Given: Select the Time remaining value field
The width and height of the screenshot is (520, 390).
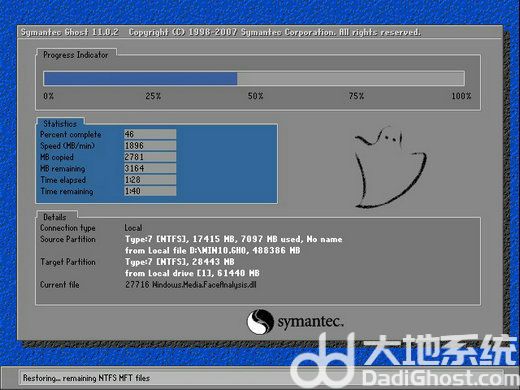Looking at the screenshot, I should coord(150,191).
